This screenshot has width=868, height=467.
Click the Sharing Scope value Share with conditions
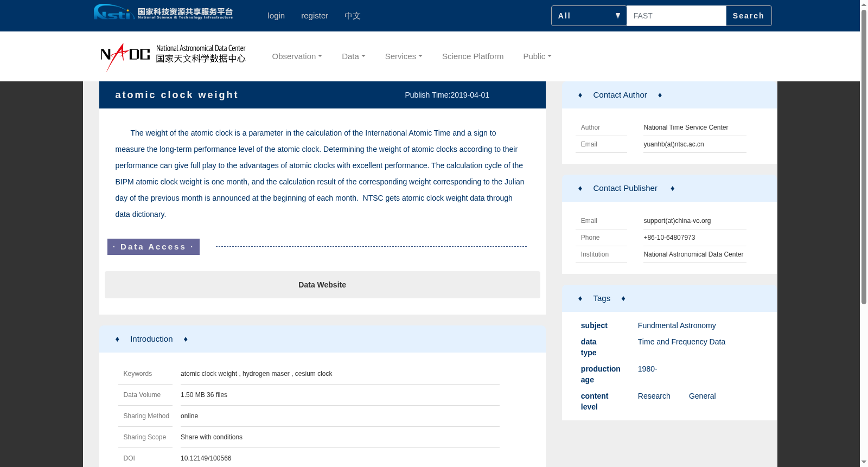tap(212, 437)
